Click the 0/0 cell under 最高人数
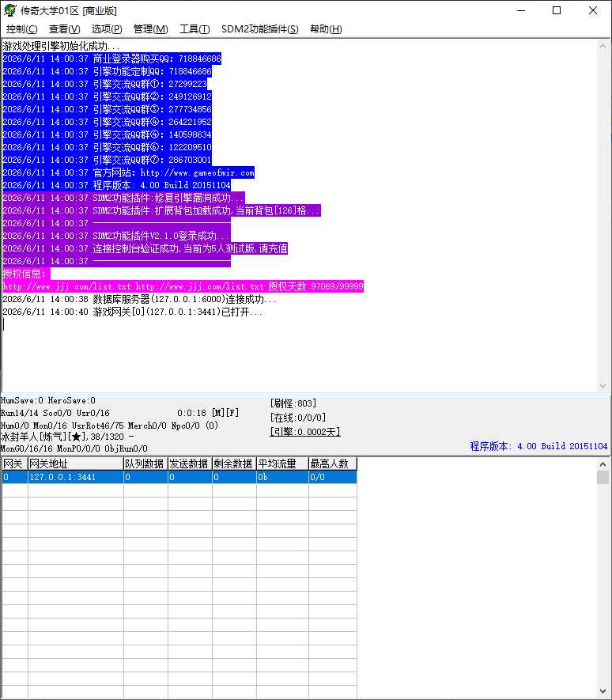 [333, 477]
